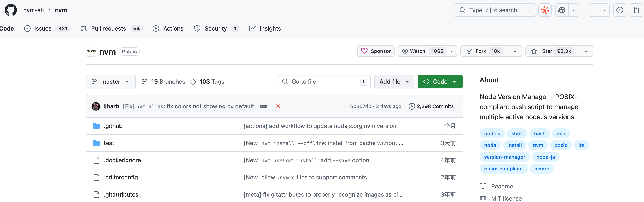
Task: Switch to the Actions tab
Action: pyautogui.click(x=168, y=29)
